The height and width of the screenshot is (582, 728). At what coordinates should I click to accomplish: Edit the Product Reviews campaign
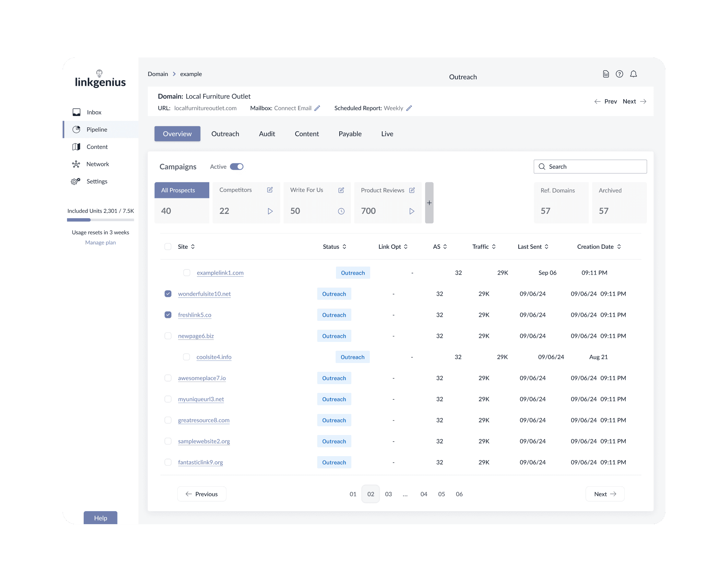[412, 190]
